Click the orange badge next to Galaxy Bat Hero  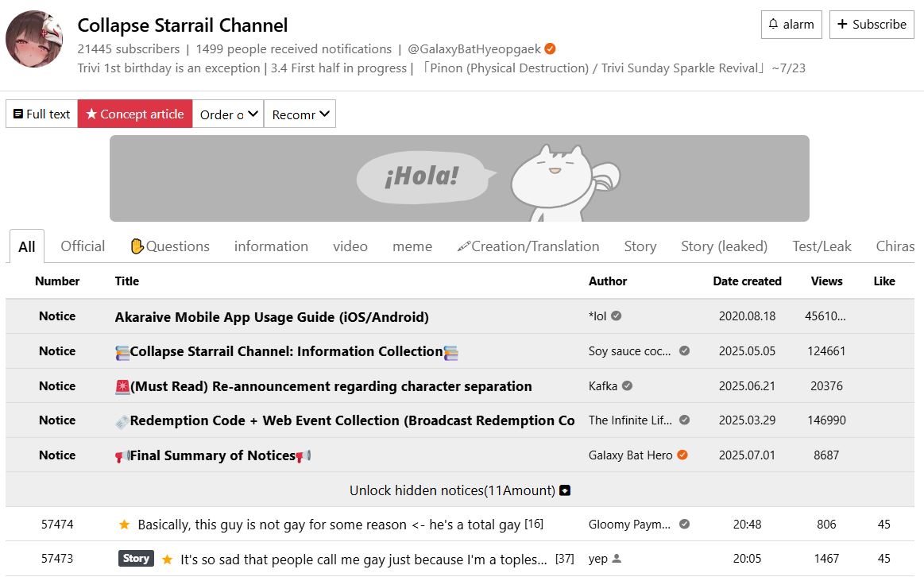[x=682, y=455]
